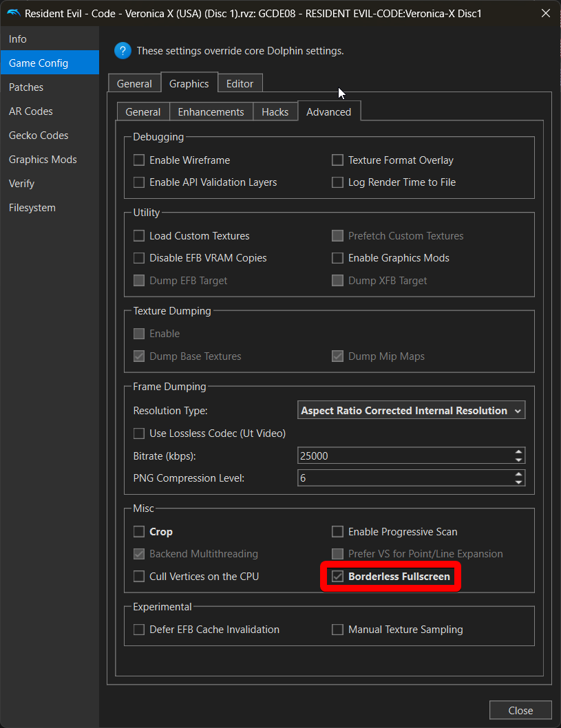Increase PNG Compression Level up arrow
This screenshot has width=561, height=728.
(x=519, y=474)
